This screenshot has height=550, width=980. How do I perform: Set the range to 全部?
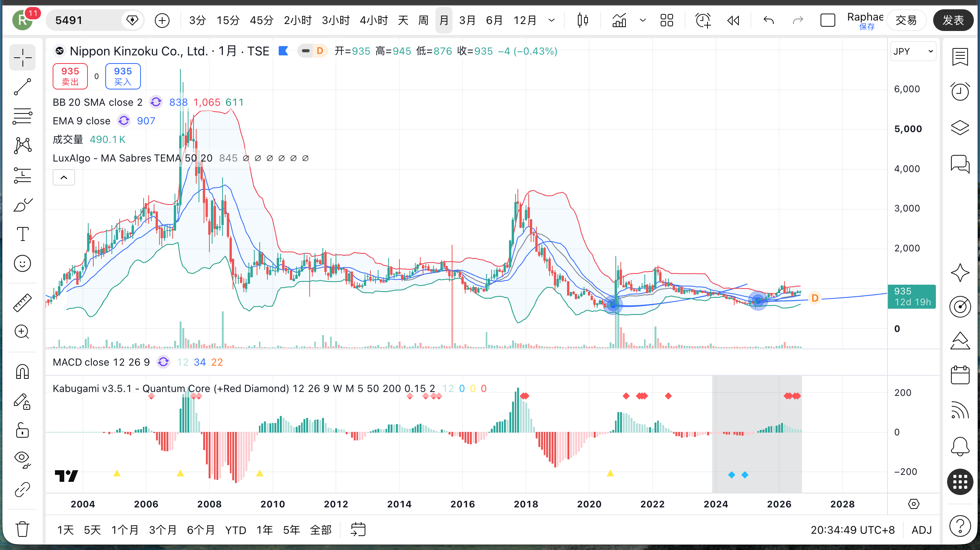click(x=321, y=529)
